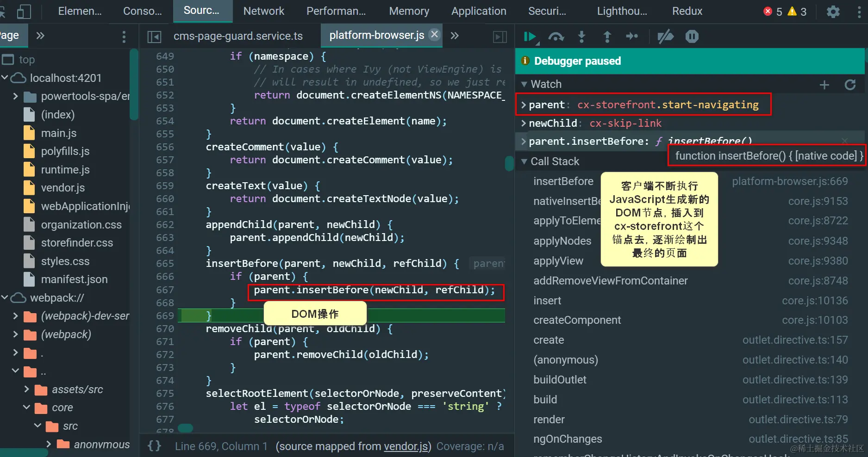Collapse the localhost:4201 tree node
Screen dimensions: 868x457
click(5, 78)
